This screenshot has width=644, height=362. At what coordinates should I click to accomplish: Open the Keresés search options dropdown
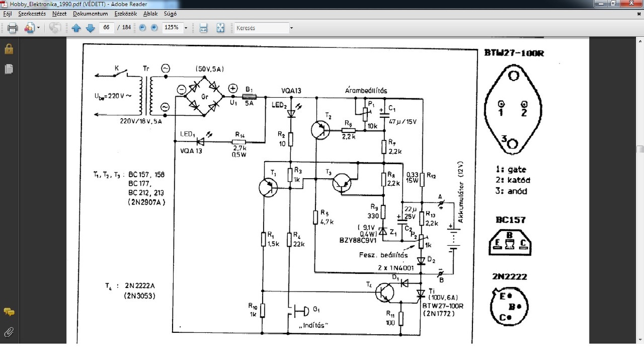pos(291,28)
